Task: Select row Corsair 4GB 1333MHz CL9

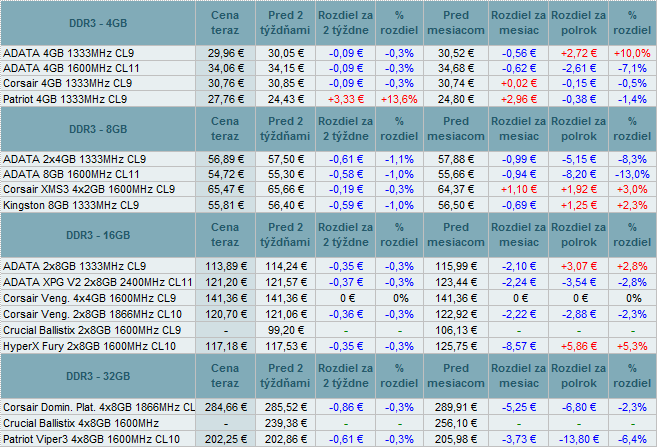Action: 328,83
